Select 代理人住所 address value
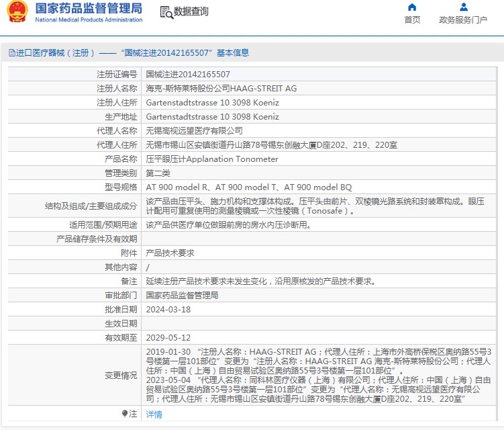 click(272, 144)
